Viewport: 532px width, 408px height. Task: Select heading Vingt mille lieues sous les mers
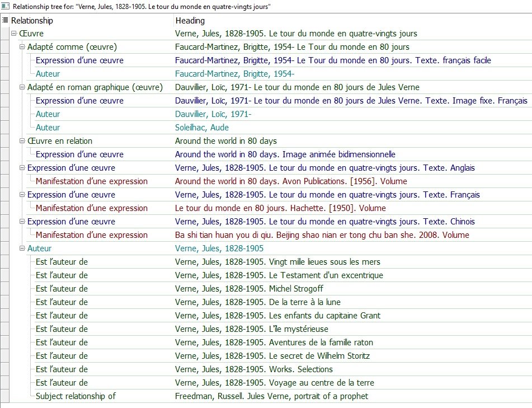click(x=277, y=262)
